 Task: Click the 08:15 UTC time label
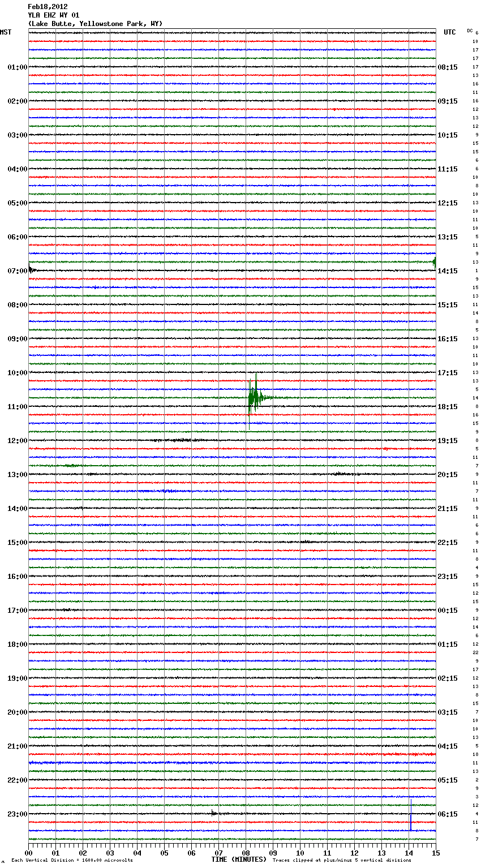[448, 67]
